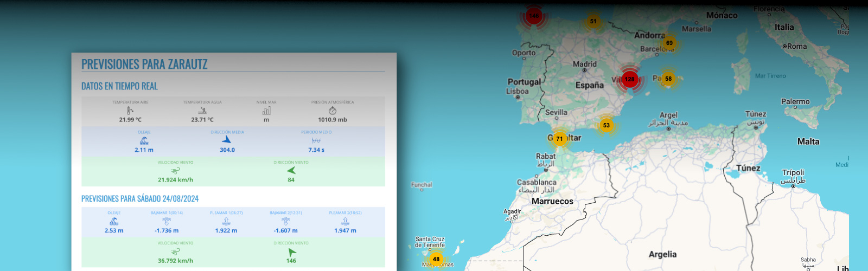Click the forecast Oleaje wave icon above 2.53 m

tap(114, 221)
